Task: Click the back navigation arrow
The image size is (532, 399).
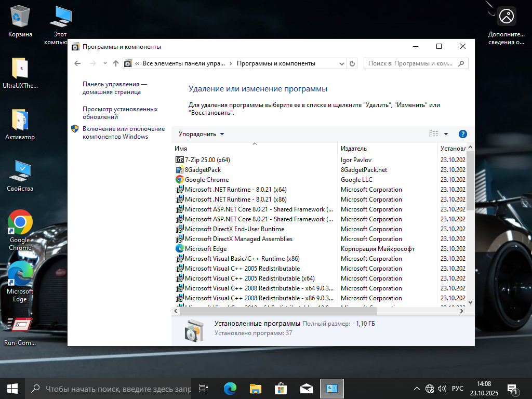Action: tap(78, 63)
